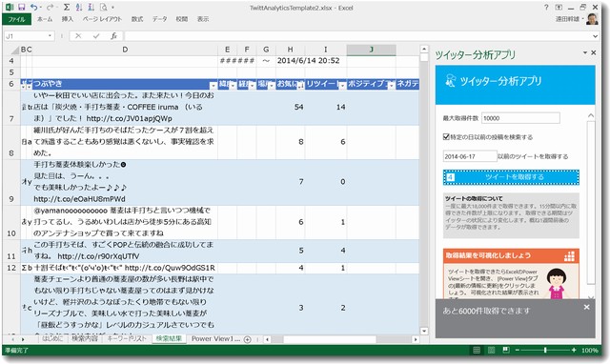Open the Name Box dropdown showing J1
610x364 pixels.
[50, 36]
